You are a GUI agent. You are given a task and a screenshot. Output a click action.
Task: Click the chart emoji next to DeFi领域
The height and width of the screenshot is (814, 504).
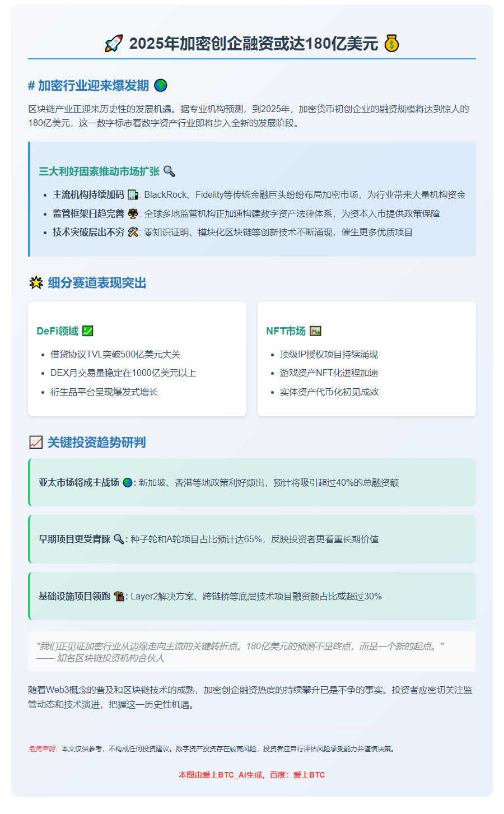87,331
